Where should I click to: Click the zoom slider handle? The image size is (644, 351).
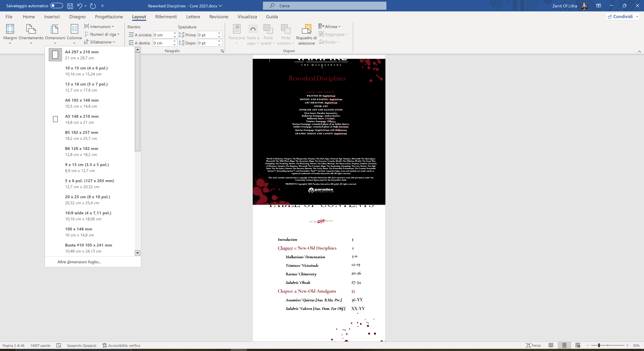coord(599,345)
